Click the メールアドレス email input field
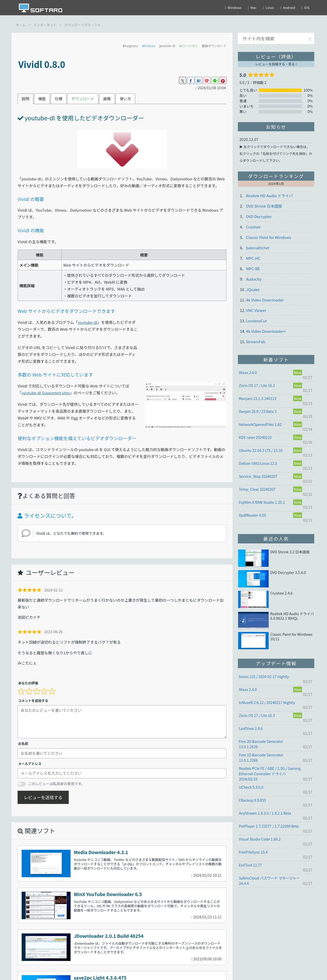Image resolution: width=327 pixels, height=980 pixels. tap(122, 773)
